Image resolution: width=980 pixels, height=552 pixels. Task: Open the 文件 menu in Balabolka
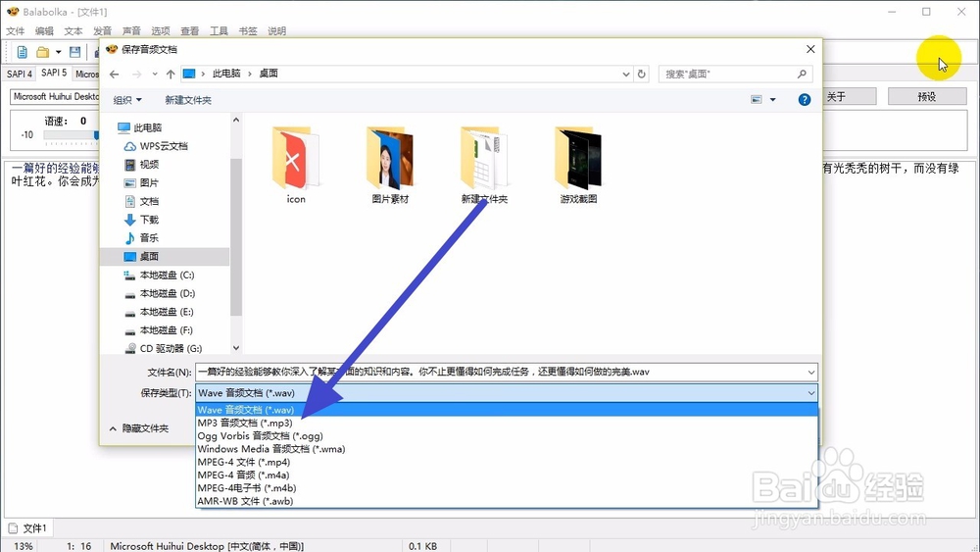[x=15, y=31]
